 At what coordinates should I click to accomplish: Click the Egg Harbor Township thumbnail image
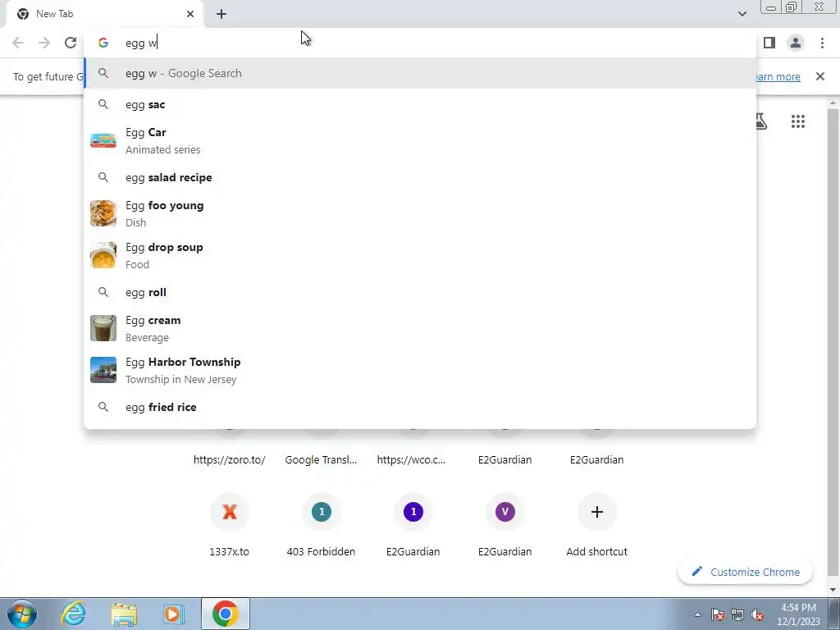[x=103, y=370]
